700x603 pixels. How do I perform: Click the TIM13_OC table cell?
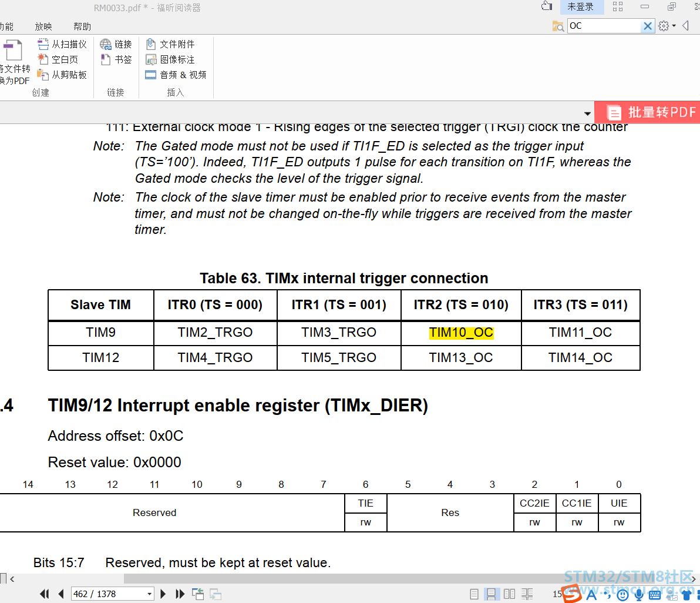(461, 358)
